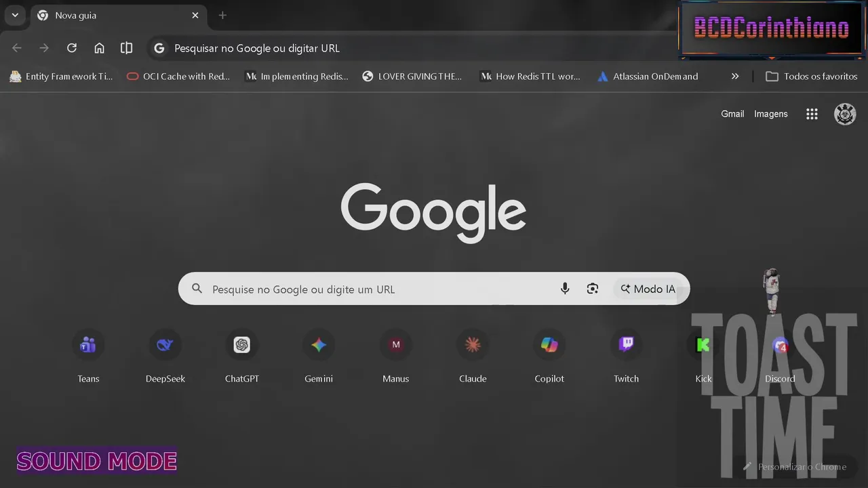Open Manus shortcut
The width and height of the screenshot is (868, 488).
pyautogui.click(x=396, y=355)
